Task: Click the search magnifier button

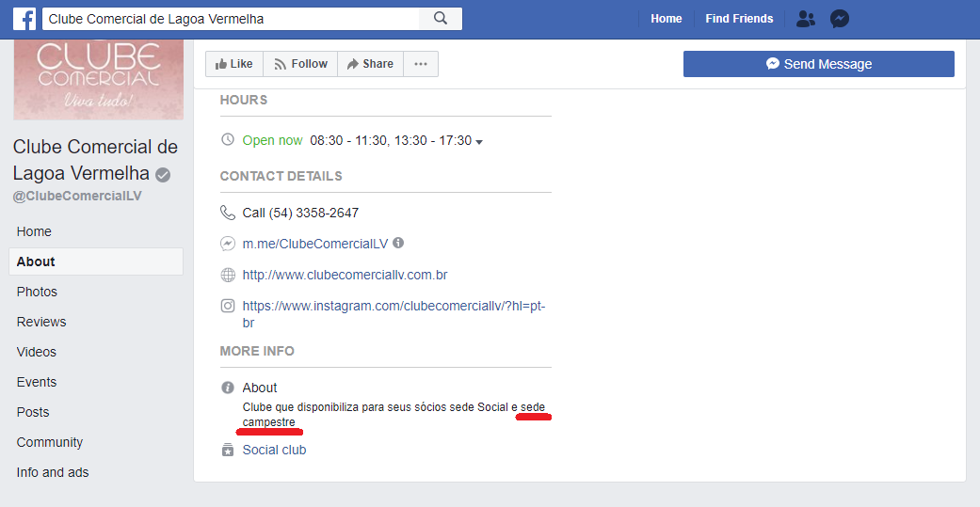Action: pos(441,19)
